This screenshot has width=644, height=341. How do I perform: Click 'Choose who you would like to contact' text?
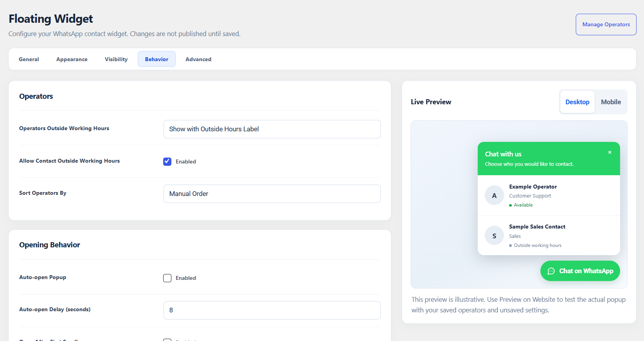point(529,164)
